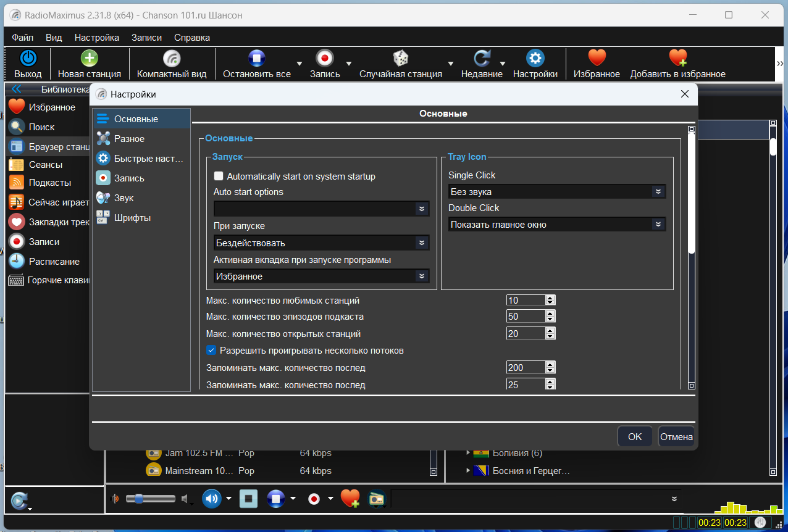Open the При запуске Бездействовать dropdown
The height and width of the screenshot is (532, 788).
(321, 243)
